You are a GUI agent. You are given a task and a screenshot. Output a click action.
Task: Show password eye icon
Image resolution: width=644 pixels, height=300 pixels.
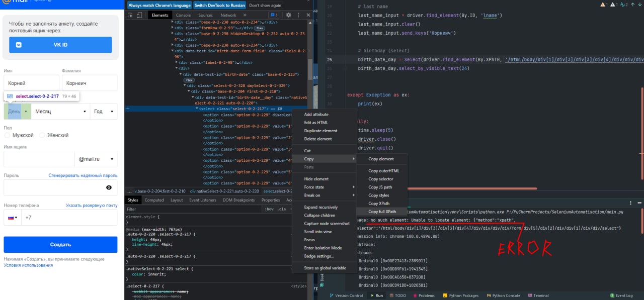pyautogui.click(x=109, y=187)
